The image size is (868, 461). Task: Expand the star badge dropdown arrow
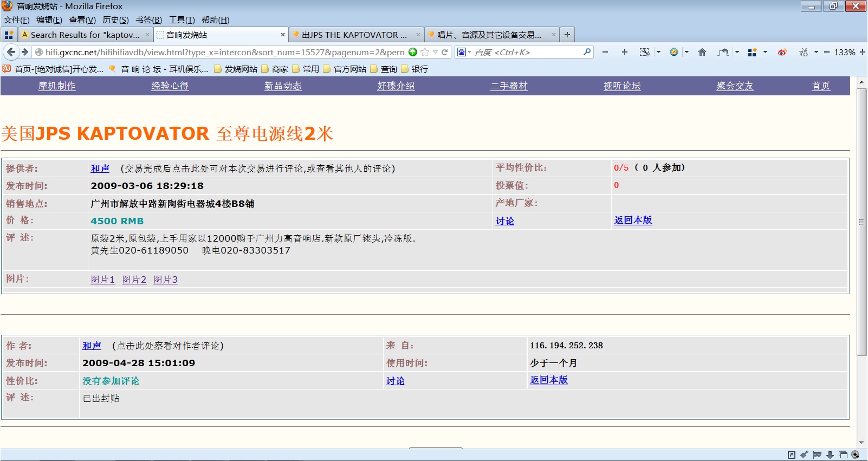point(686,52)
